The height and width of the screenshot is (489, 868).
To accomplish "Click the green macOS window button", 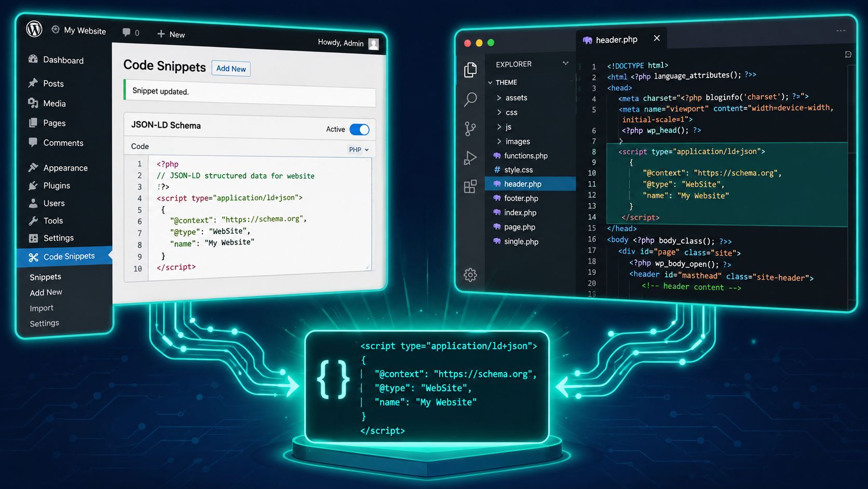I will point(491,43).
